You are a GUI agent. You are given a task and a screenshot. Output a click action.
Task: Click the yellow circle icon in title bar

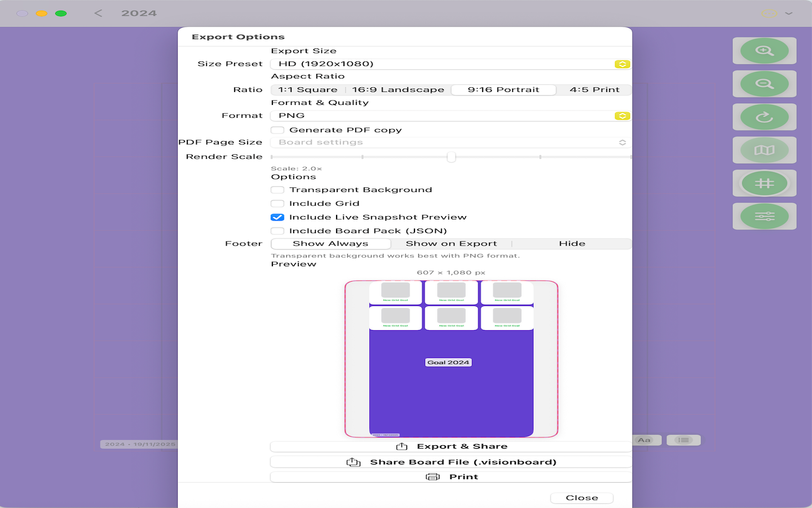click(x=769, y=13)
